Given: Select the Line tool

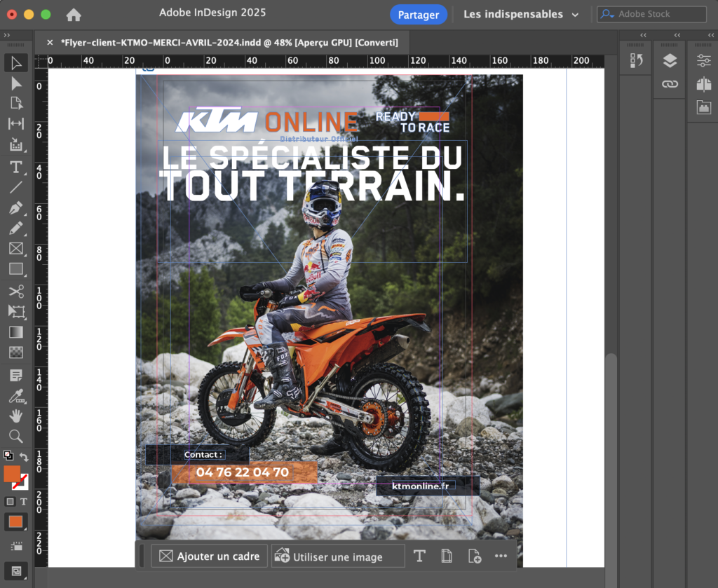Looking at the screenshot, I should pyautogui.click(x=16, y=187).
